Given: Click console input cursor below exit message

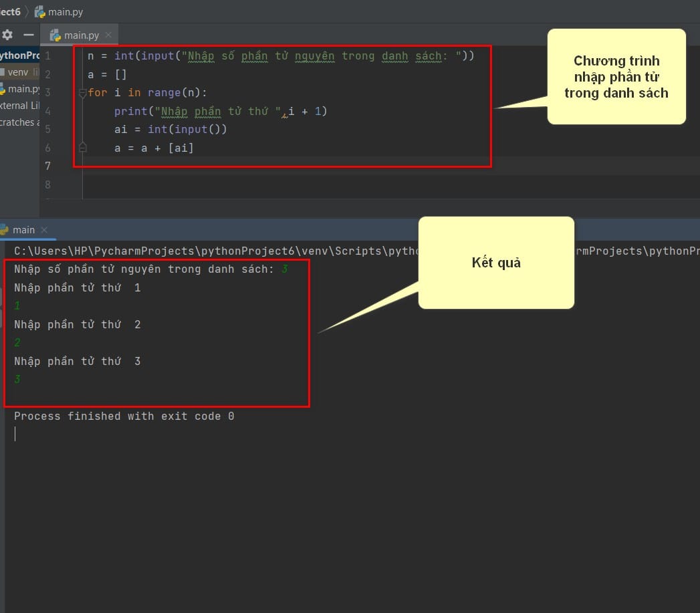Looking at the screenshot, I should click(15, 434).
